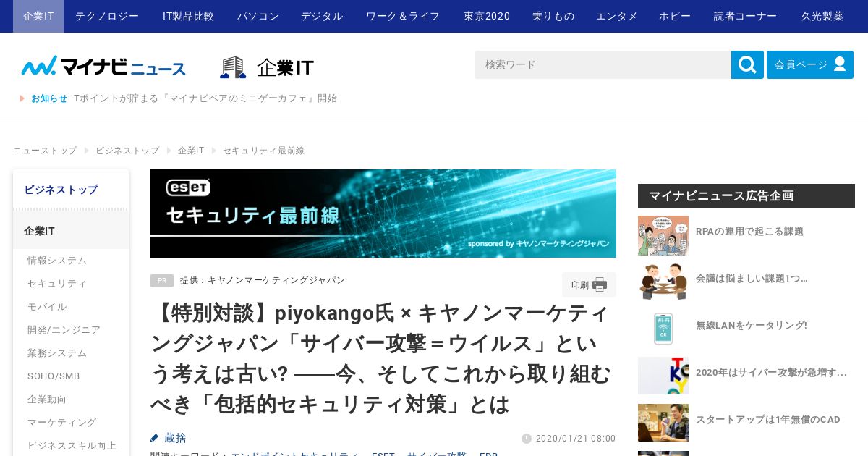Select ビジネススキル向上 in the sidebar
Image resolution: width=868 pixels, height=456 pixels.
coord(72,446)
